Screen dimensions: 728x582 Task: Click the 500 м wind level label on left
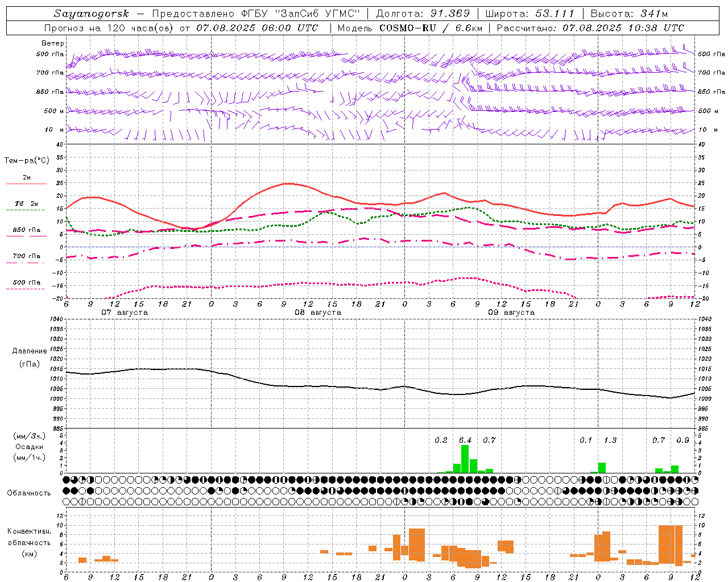click(x=54, y=111)
